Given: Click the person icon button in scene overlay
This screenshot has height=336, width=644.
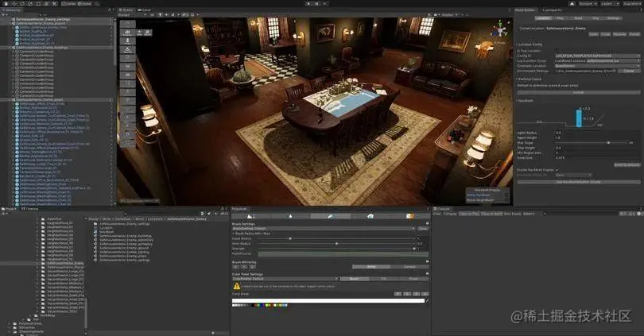Looking at the screenshot, I should (x=127, y=41).
